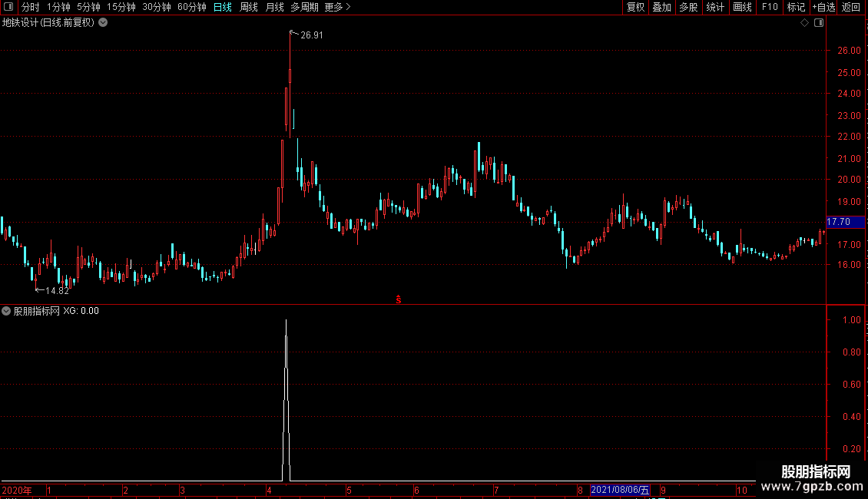Viewport: 868px width, 499px height.
Task: Select the 5分钟 period
Action: tap(88, 7)
